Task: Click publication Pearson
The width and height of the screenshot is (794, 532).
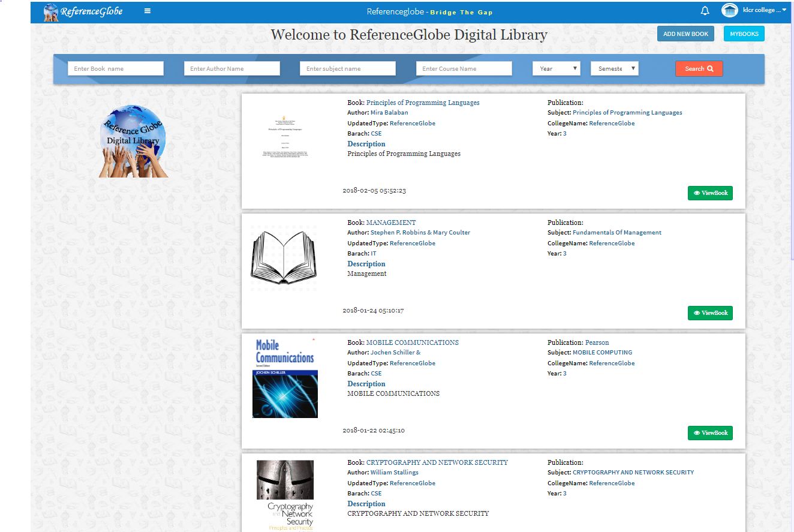Action: (x=597, y=342)
